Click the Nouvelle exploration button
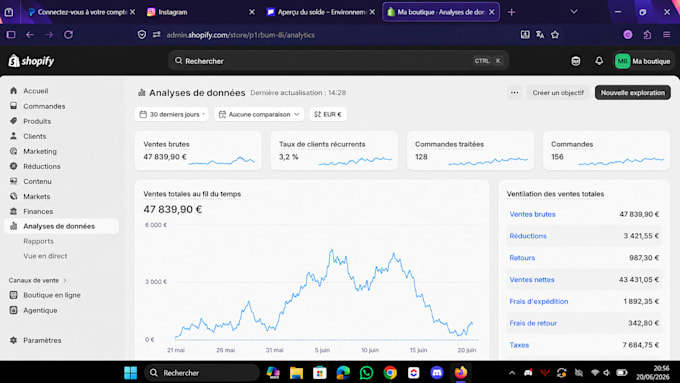Image resolution: width=680 pixels, height=383 pixels. (633, 92)
